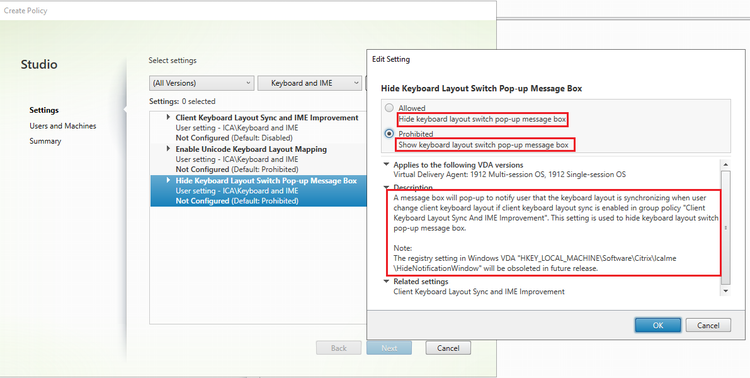Go to Summary step in sidebar
Image resolution: width=750 pixels, height=378 pixels.
click(x=45, y=141)
